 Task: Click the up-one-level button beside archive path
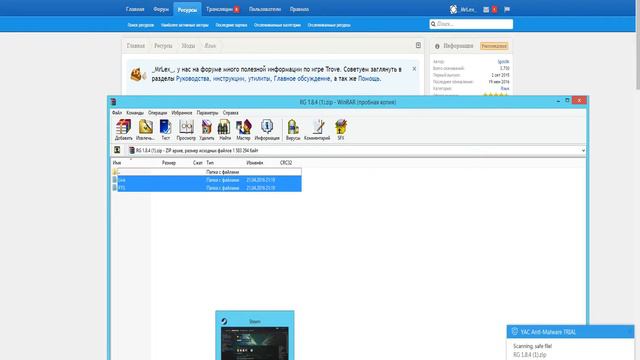tap(117, 150)
